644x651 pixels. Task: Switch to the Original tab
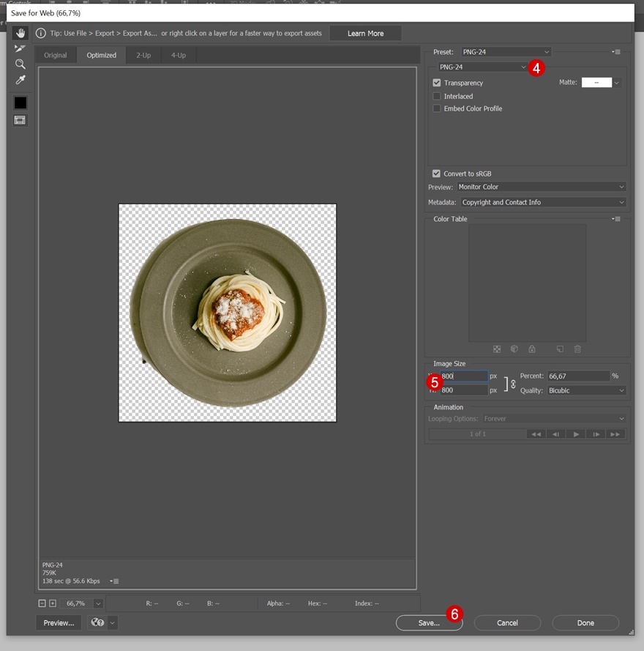point(56,55)
